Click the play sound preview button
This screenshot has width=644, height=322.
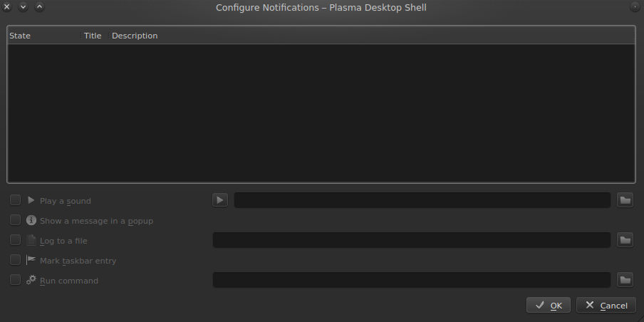point(220,200)
